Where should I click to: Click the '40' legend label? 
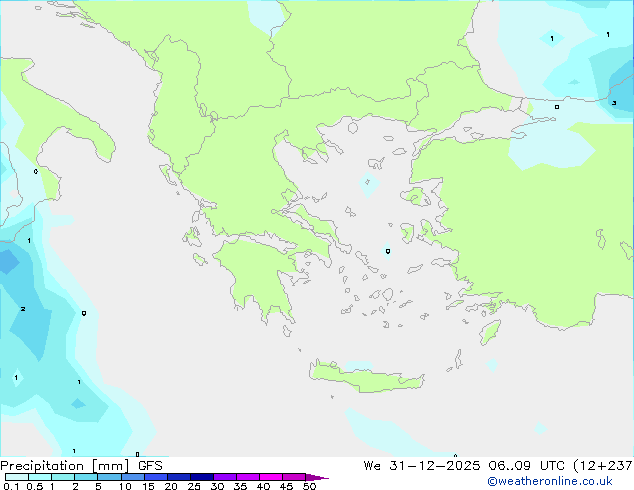263,486
